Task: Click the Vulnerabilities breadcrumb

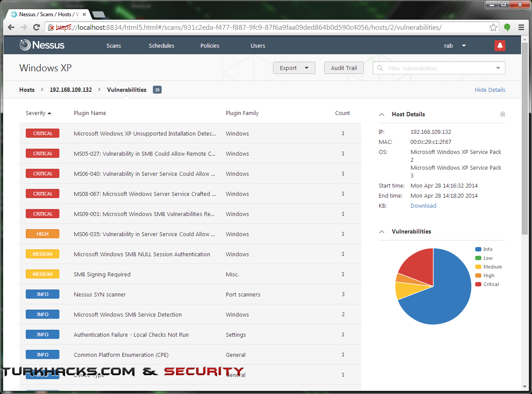Action: [x=127, y=90]
